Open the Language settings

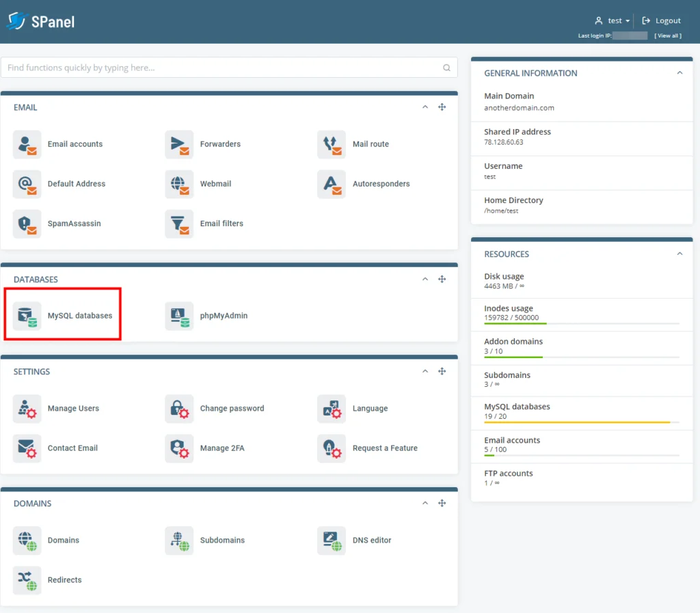pyautogui.click(x=332, y=408)
